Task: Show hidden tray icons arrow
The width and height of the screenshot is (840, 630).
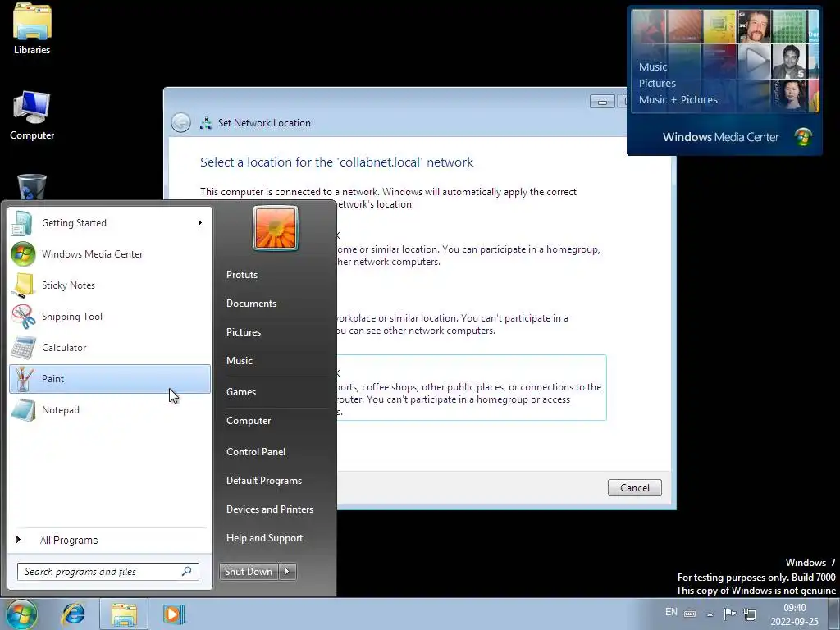Action: [x=710, y=614]
